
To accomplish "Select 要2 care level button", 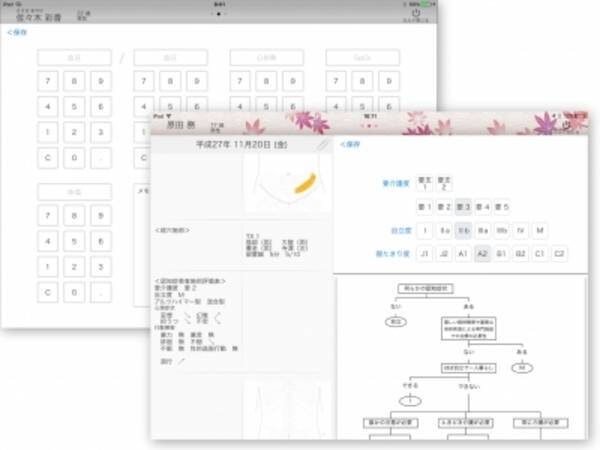I will (x=444, y=207).
